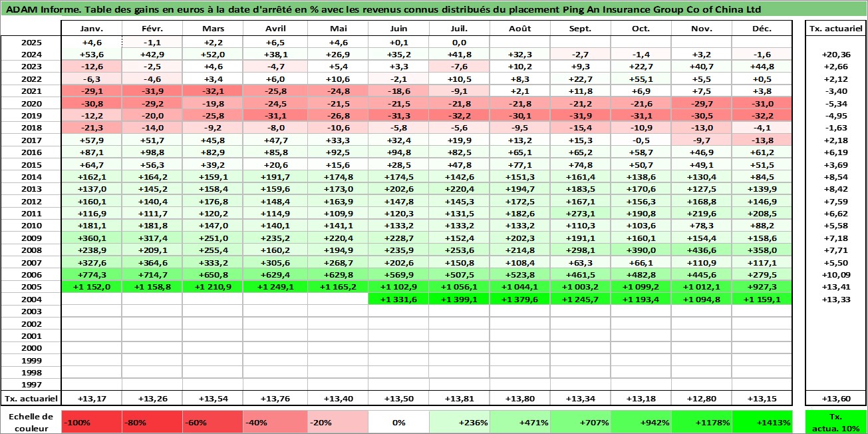Screen dimensions: 868x434
Task: Select the +1413% color scale swatch
Action: tap(762, 422)
